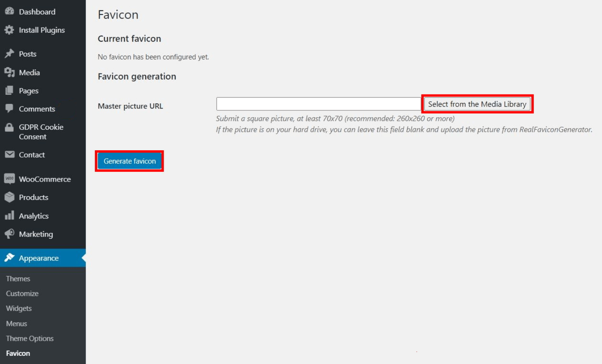Focus the Master picture URL field
The width and height of the screenshot is (602, 364).
point(319,104)
